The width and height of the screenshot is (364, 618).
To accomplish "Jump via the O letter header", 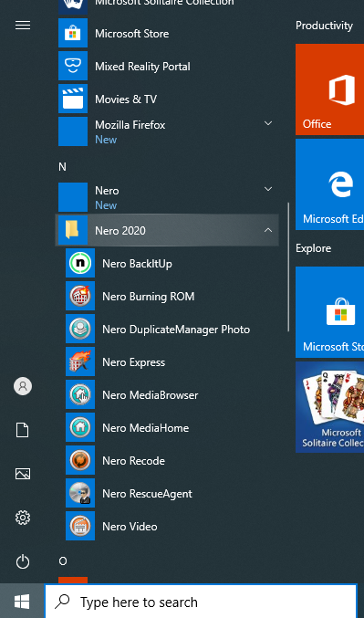I will point(63,561).
